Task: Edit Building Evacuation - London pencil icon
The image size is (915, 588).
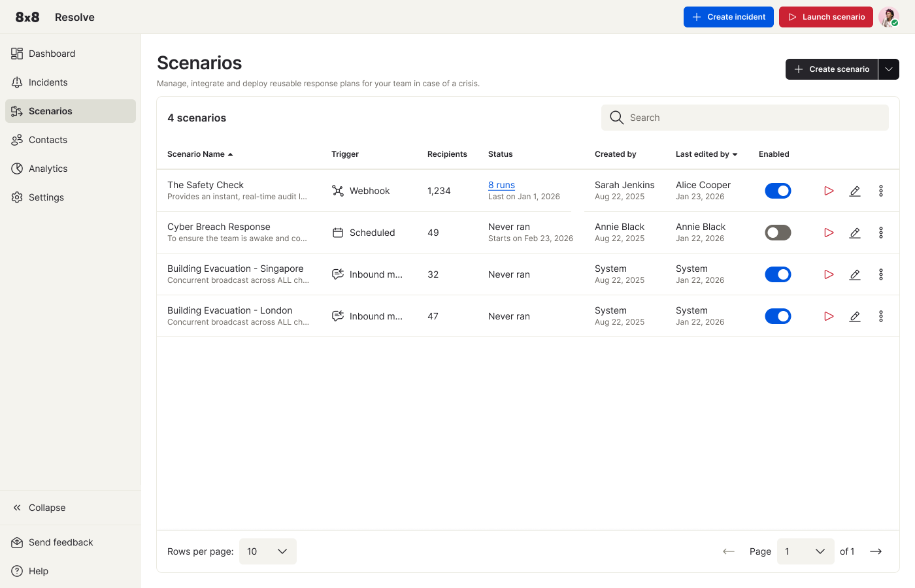Action: click(855, 316)
